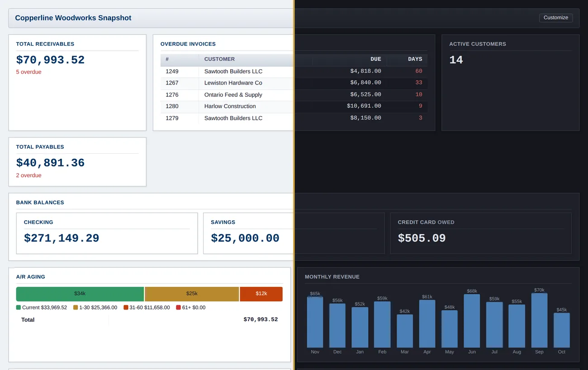The image size is (588, 370).
Task: Select the A/R Aging Total row amount
Action: (x=261, y=320)
